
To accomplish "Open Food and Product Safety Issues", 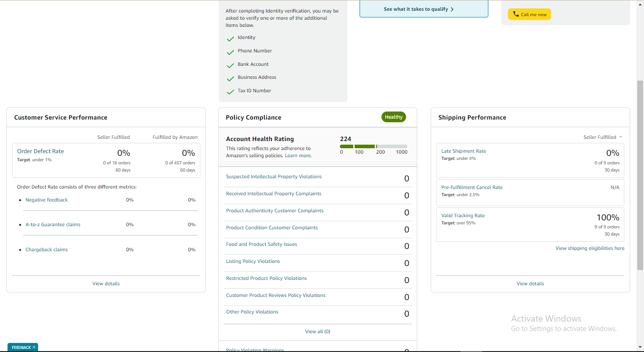I will pyautogui.click(x=262, y=244).
